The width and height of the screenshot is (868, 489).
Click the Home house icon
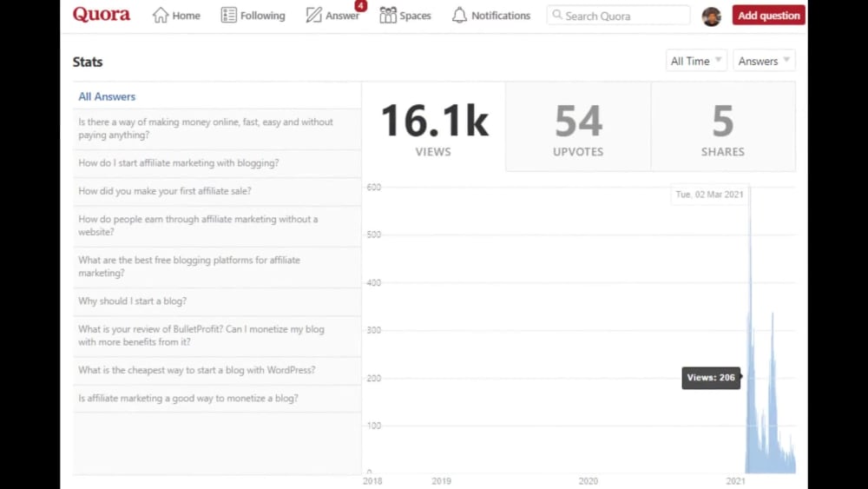click(161, 15)
